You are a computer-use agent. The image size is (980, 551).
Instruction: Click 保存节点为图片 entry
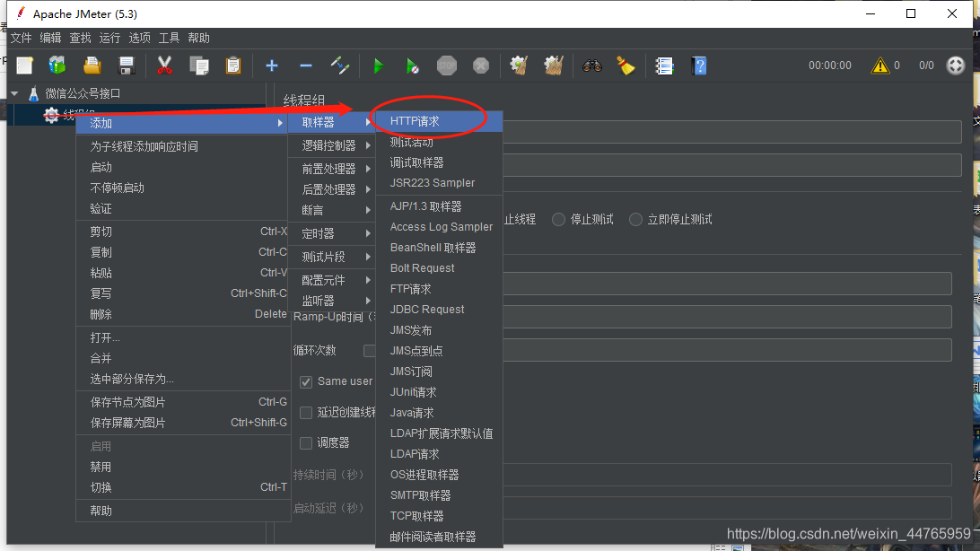pos(181,402)
